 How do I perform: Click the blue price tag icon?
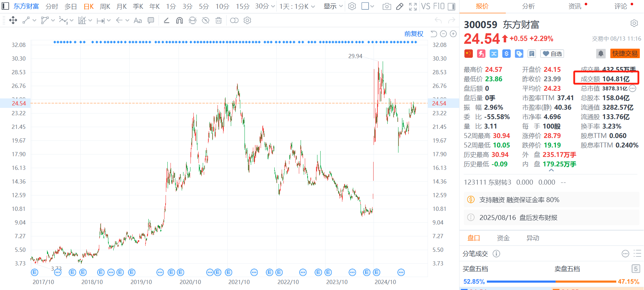pyautogui.click(x=519, y=54)
